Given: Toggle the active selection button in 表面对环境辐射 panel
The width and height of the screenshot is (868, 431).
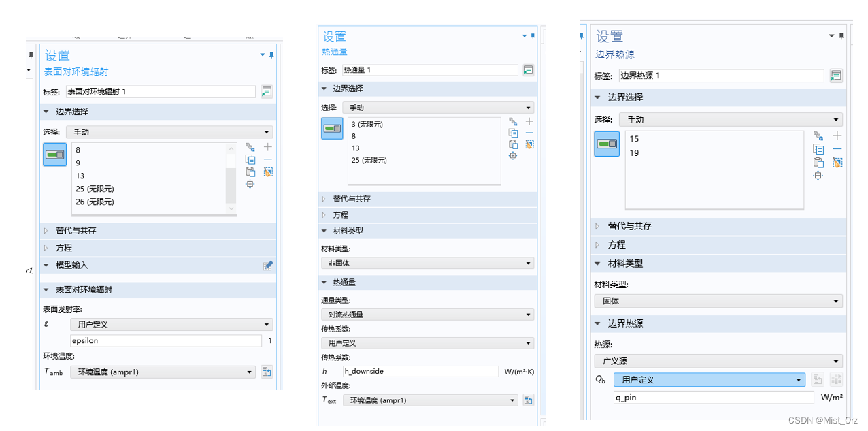Looking at the screenshot, I should 54,155.
